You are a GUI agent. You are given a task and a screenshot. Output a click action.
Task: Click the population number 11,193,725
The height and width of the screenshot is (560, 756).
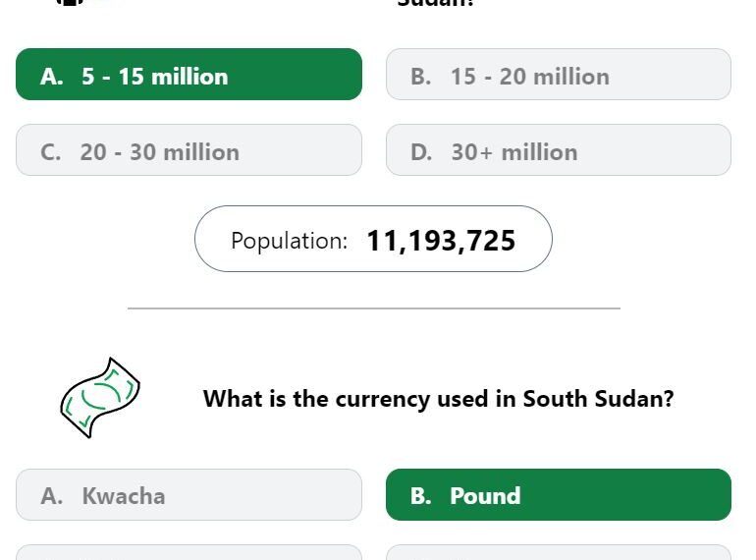441,241
